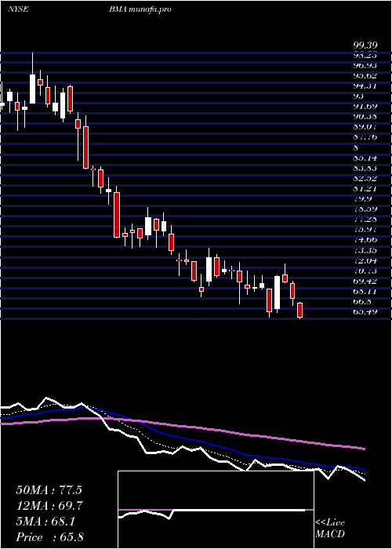The image size is (392, 549).
Task: Click the Price : 65.8 readout
Action: coord(49,536)
